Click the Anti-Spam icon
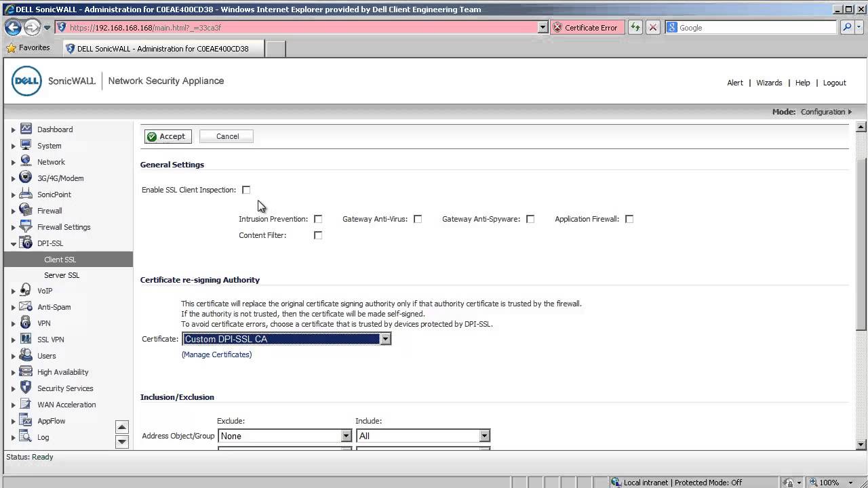The width and height of the screenshot is (868, 488). click(26, 306)
